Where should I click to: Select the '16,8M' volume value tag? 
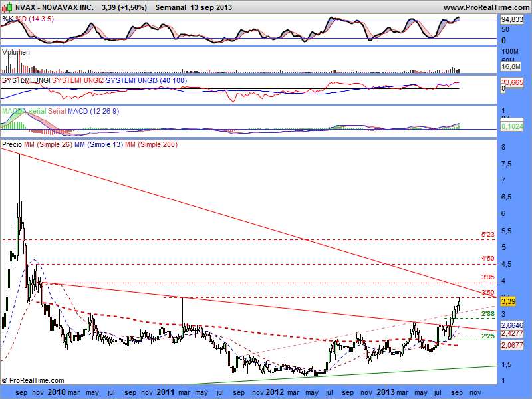[511, 67]
